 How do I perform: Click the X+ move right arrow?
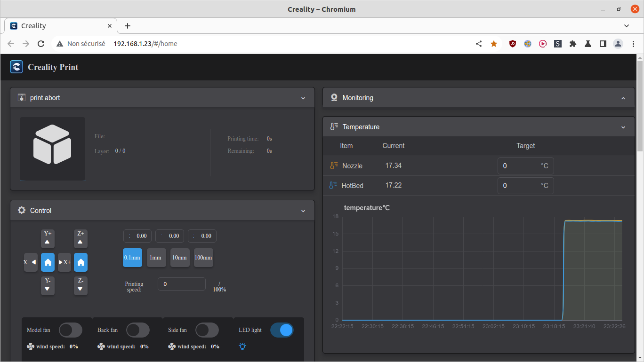(x=64, y=262)
